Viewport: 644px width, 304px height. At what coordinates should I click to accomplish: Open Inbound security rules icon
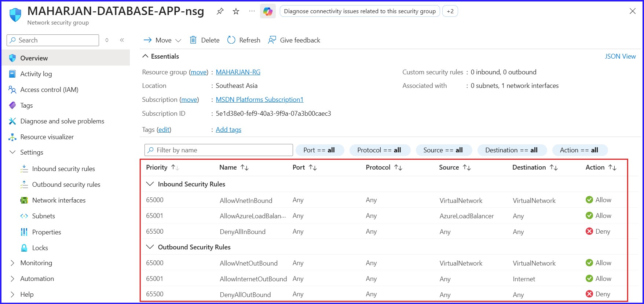pos(24,168)
